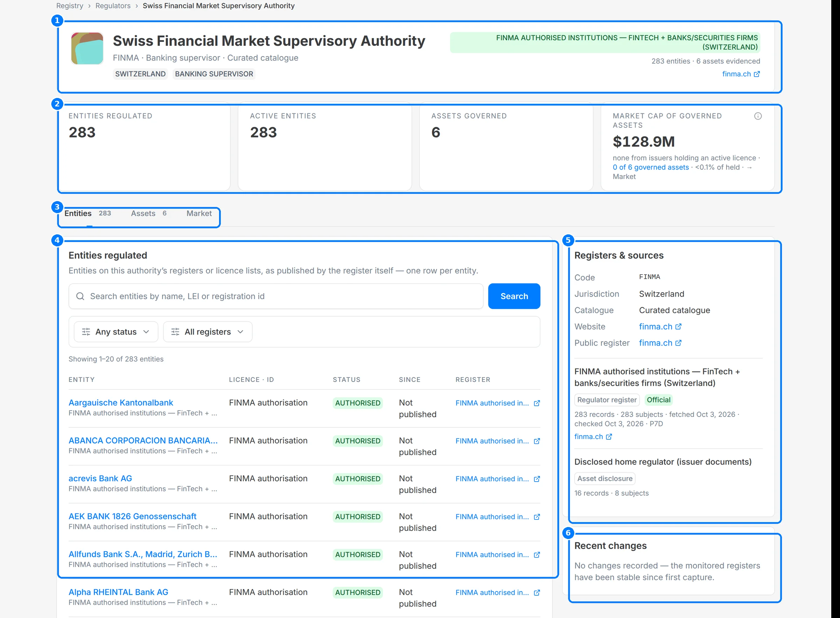Image resolution: width=840 pixels, height=618 pixels.
Task: Open ABANCA CORPORACION BANCARIA entity
Action: click(x=143, y=440)
